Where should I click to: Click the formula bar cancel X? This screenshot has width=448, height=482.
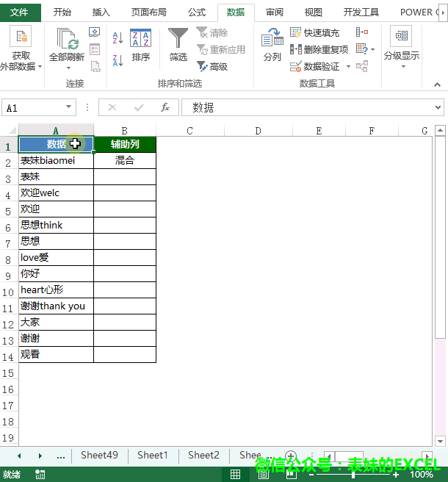pyautogui.click(x=112, y=107)
